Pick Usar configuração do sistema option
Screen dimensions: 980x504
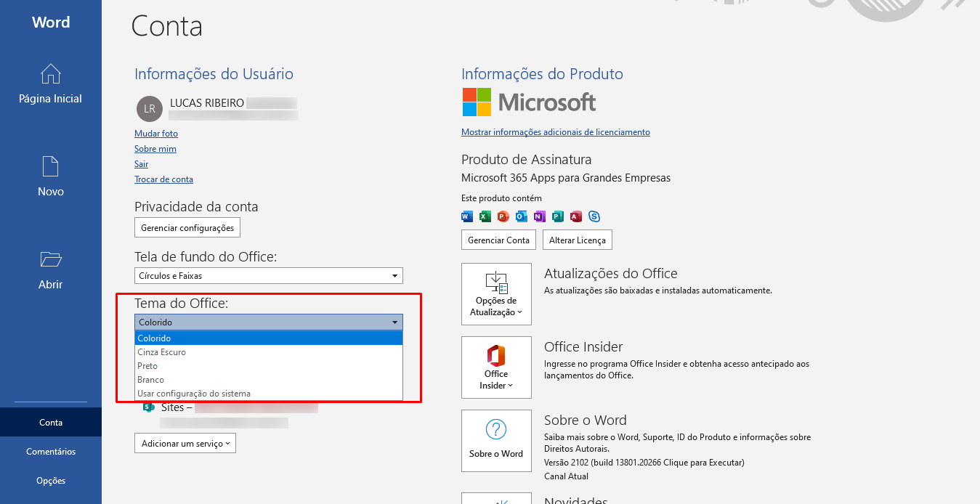tap(194, 394)
